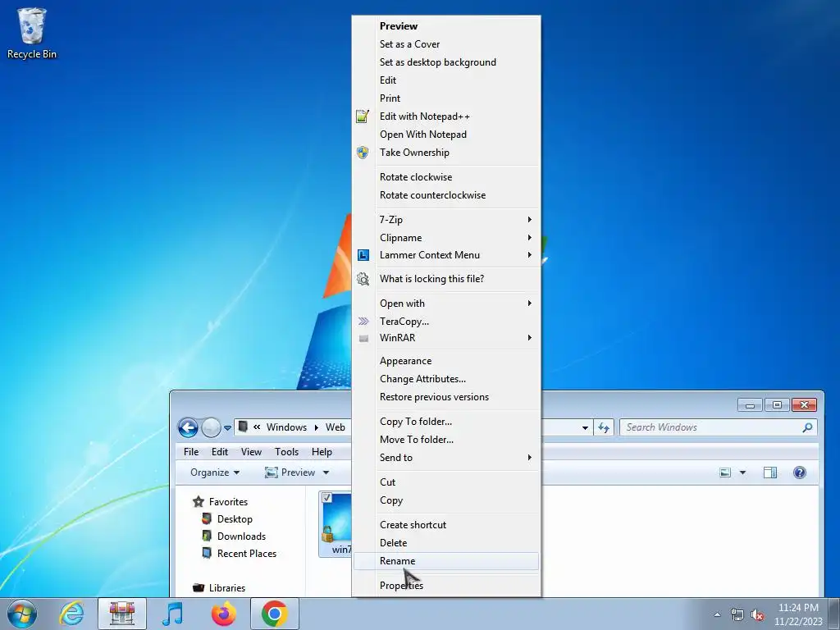Open the view options dropdown arrow
Viewport: 840px width, 630px height.
point(742,472)
